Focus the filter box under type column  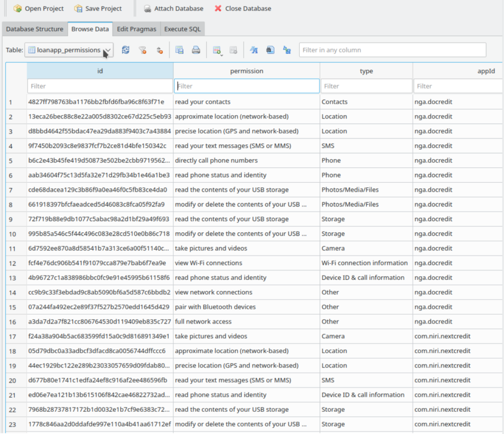click(366, 86)
